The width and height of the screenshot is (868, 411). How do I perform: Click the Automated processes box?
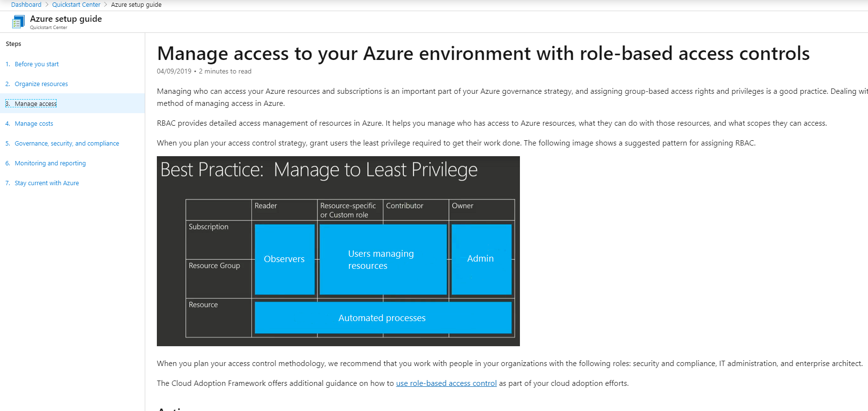pos(383,318)
